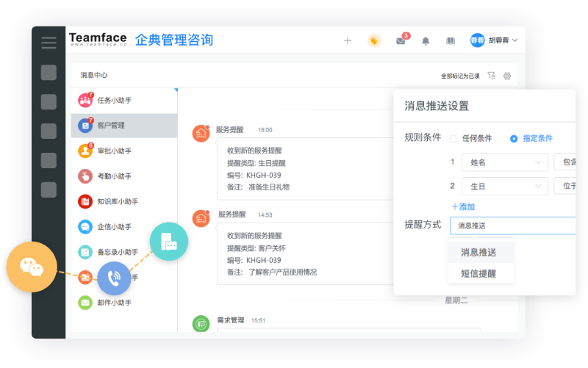Click +添加 to add a rule condition
The image size is (588, 368).
[463, 207]
